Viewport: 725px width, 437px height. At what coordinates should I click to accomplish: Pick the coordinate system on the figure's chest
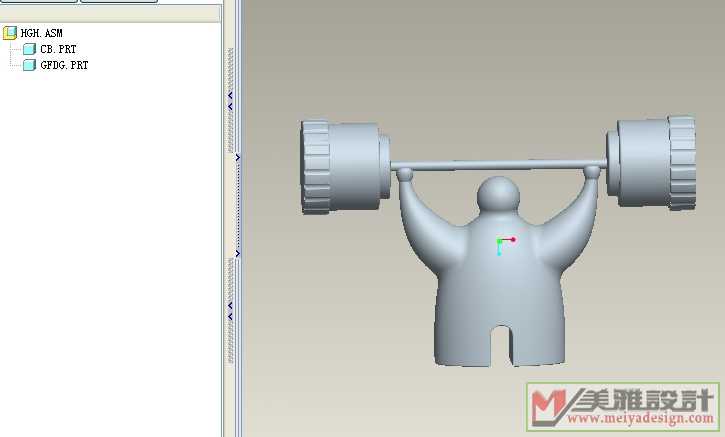(505, 245)
